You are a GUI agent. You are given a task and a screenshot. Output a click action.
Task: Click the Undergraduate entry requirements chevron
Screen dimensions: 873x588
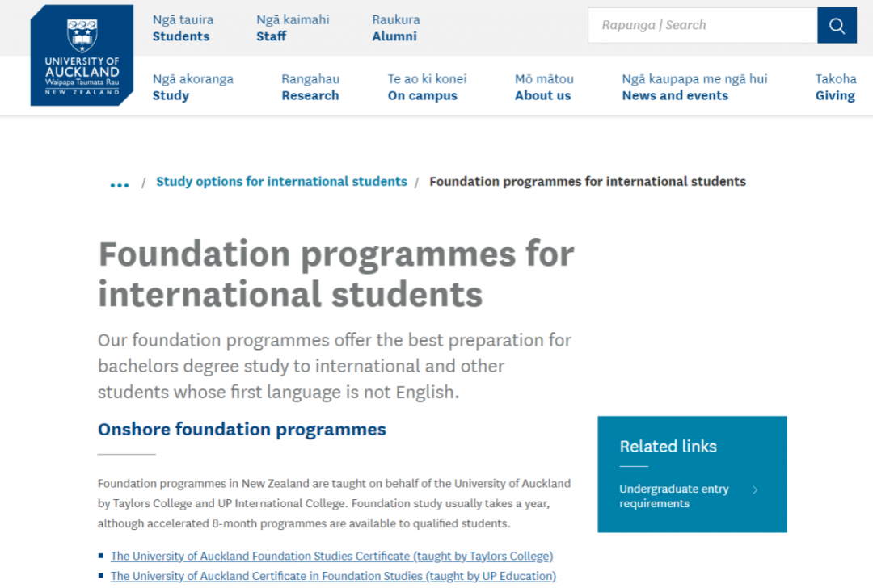755,490
